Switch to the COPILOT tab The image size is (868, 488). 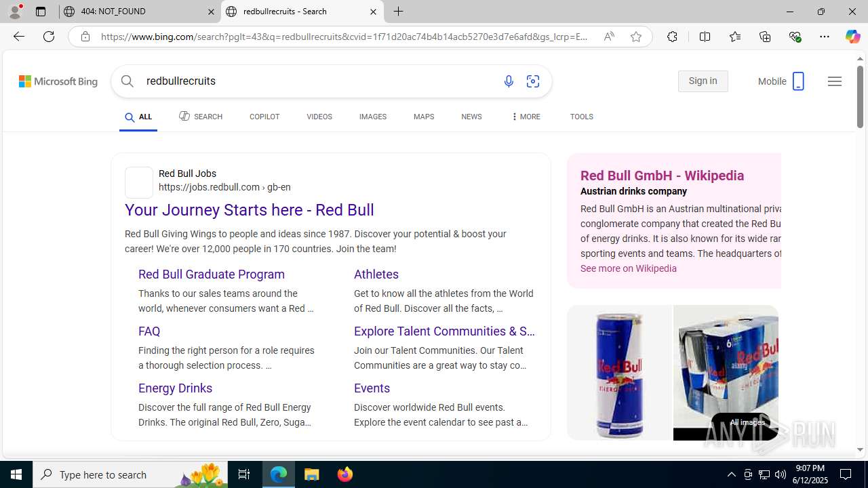(264, 117)
